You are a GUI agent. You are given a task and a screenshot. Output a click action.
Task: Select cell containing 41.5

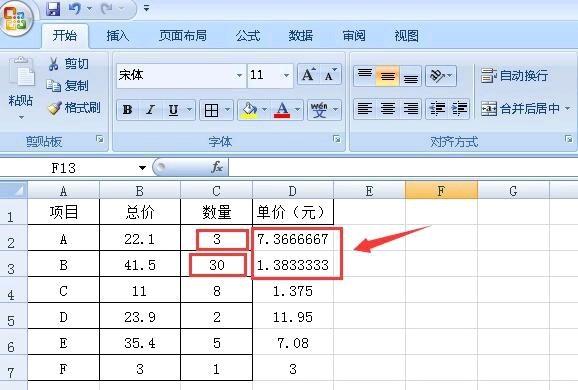coord(140,265)
